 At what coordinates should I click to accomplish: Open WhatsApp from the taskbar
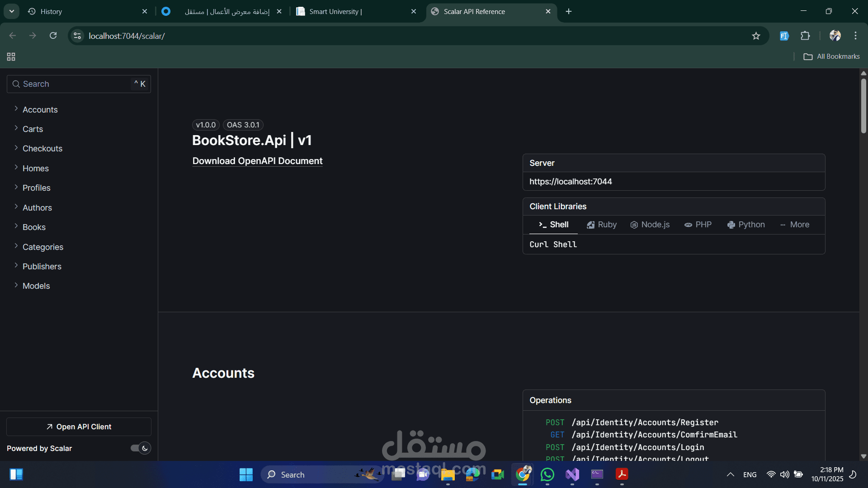point(547,474)
